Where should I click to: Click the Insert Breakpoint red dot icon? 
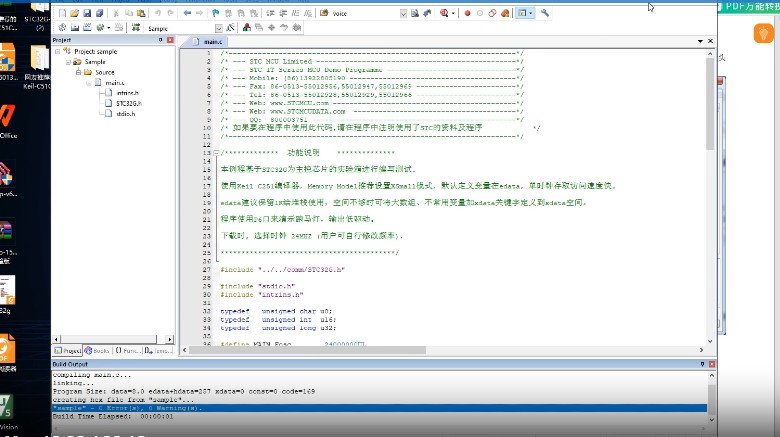pos(467,13)
